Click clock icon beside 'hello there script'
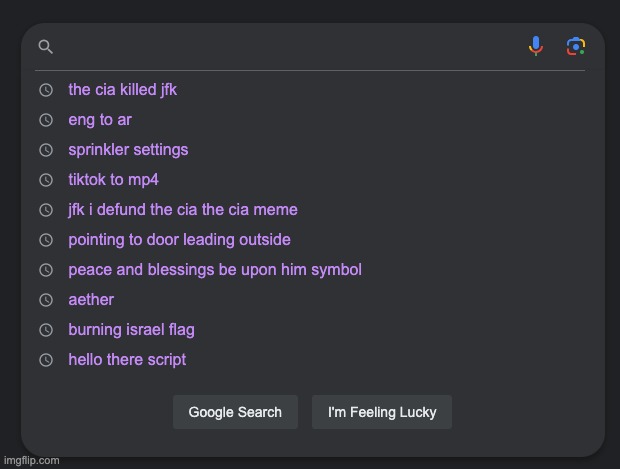The width and height of the screenshot is (620, 469). pyautogui.click(x=45, y=360)
